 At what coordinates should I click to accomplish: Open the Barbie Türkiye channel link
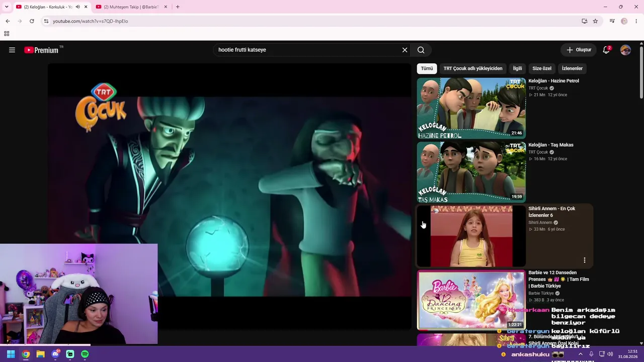click(541, 293)
